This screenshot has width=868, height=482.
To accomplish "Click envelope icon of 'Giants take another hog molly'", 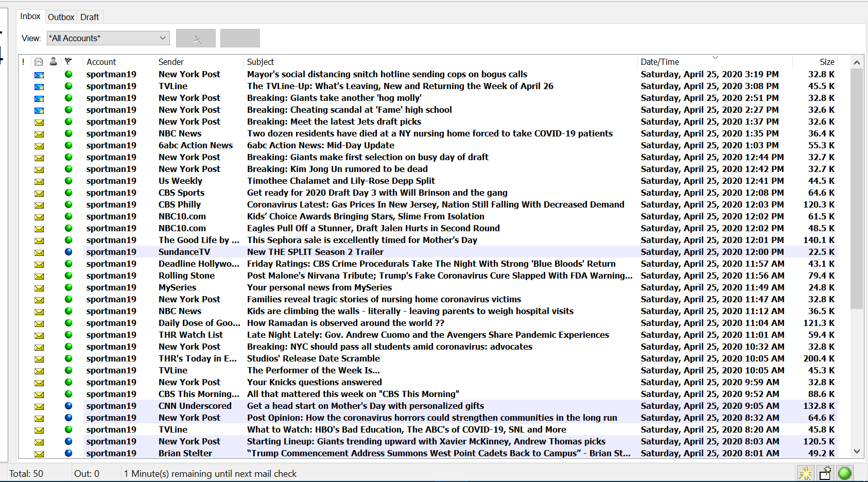I will (39, 98).
